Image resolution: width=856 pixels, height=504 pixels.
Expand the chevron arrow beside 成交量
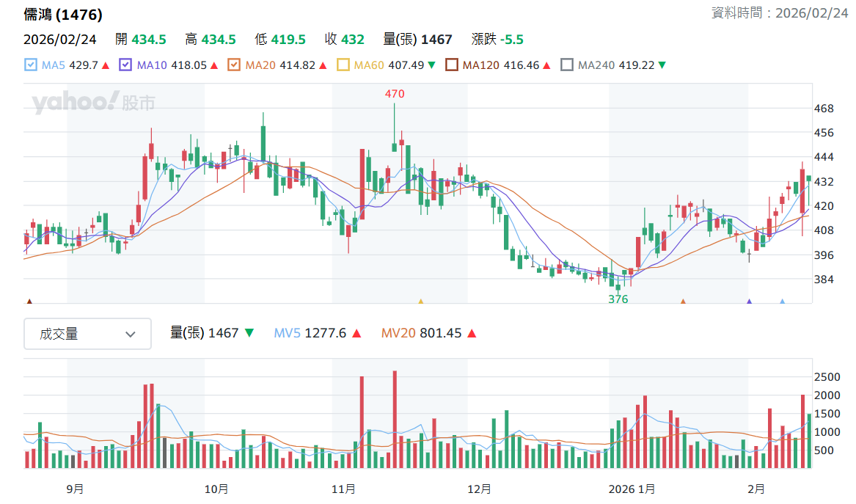coord(130,335)
